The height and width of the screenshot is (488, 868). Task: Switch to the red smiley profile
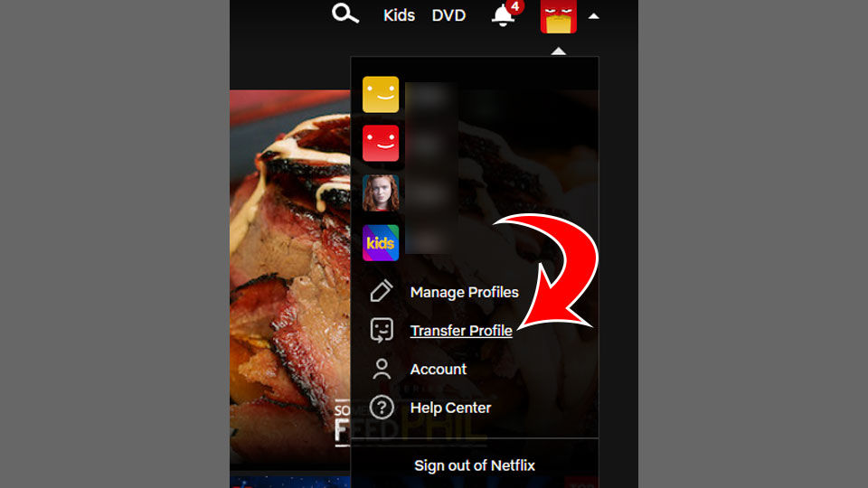pos(381,144)
